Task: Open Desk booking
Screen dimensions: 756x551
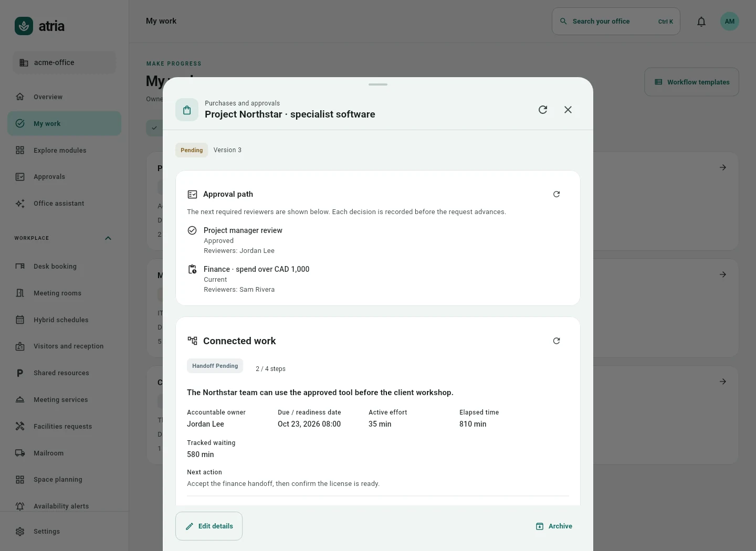Action: coord(64,267)
